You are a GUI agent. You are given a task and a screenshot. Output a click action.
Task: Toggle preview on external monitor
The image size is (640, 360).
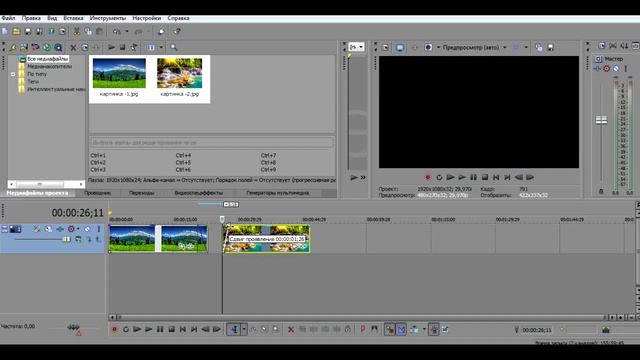pyautogui.click(x=400, y=47)
